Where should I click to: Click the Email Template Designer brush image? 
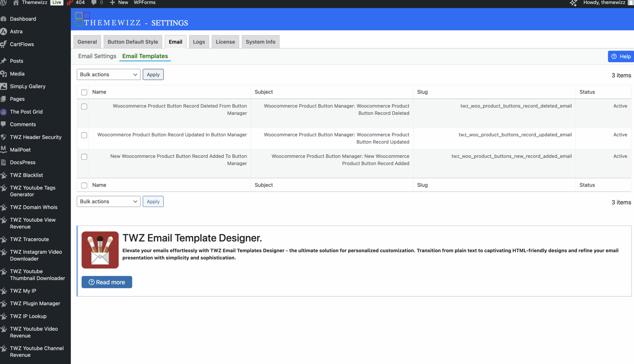point(100,250)
